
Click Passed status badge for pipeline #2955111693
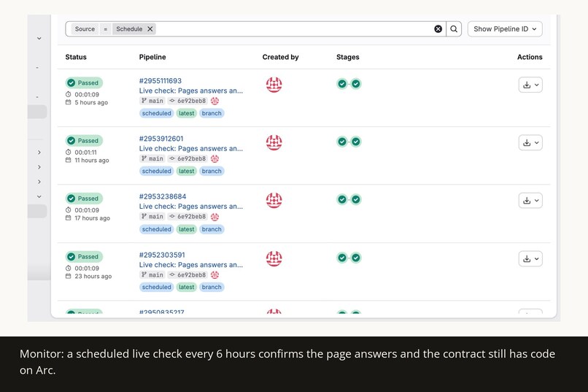pos(84,82)
